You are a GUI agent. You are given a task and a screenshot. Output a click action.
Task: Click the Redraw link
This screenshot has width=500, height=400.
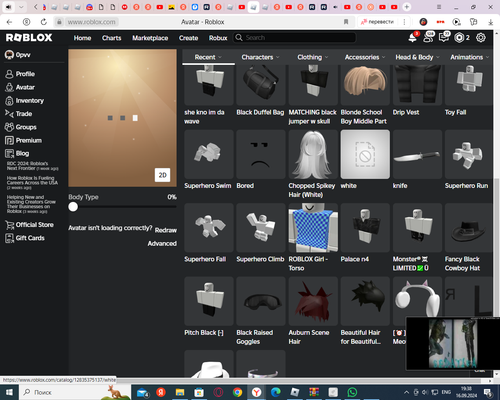(x=166, y=230)
